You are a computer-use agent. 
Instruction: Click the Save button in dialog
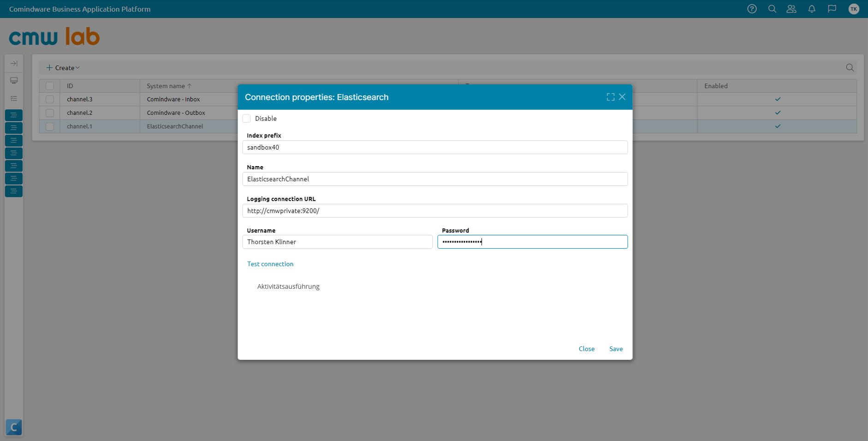[616, 349]
